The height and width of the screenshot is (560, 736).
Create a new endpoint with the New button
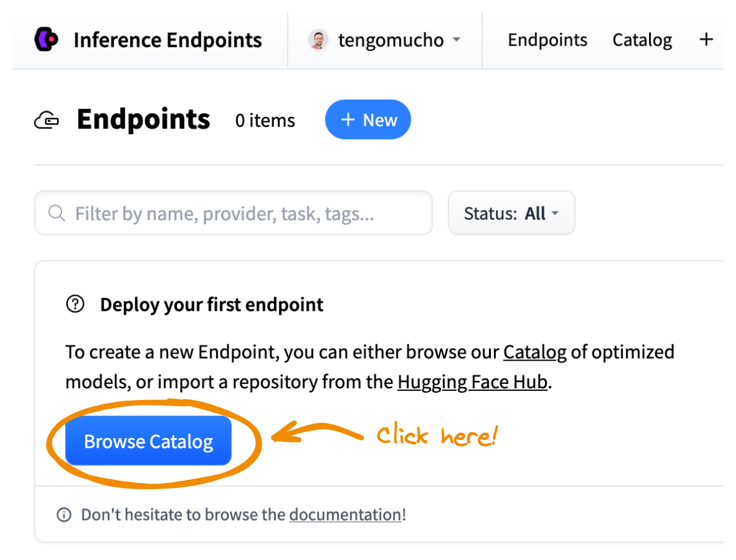[x=368, y=119]
